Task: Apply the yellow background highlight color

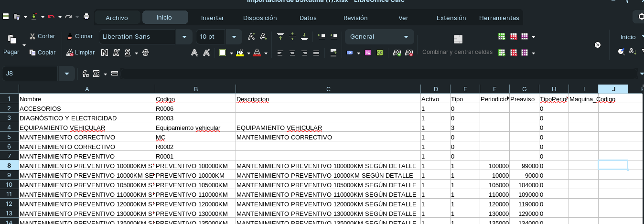Action: [x=240, y=53]
